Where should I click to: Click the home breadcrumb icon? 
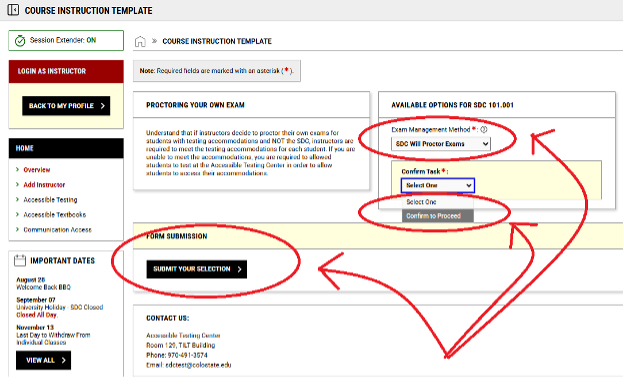tap(140, 41)
